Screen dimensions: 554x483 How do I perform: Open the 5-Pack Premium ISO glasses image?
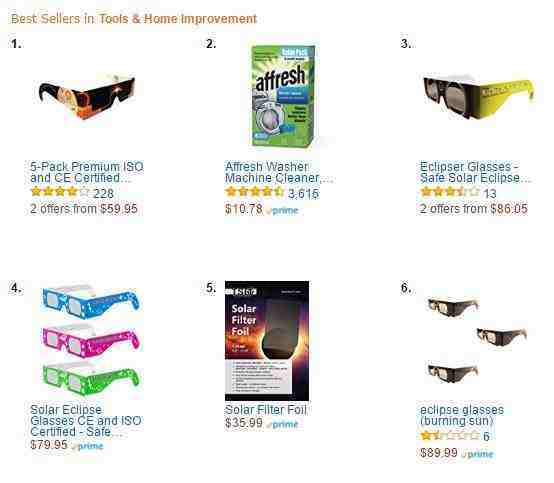(87, 96)
